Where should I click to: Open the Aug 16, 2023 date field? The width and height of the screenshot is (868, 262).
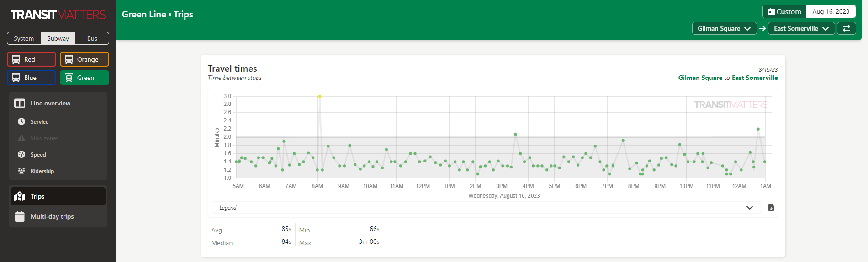[831, 11]
